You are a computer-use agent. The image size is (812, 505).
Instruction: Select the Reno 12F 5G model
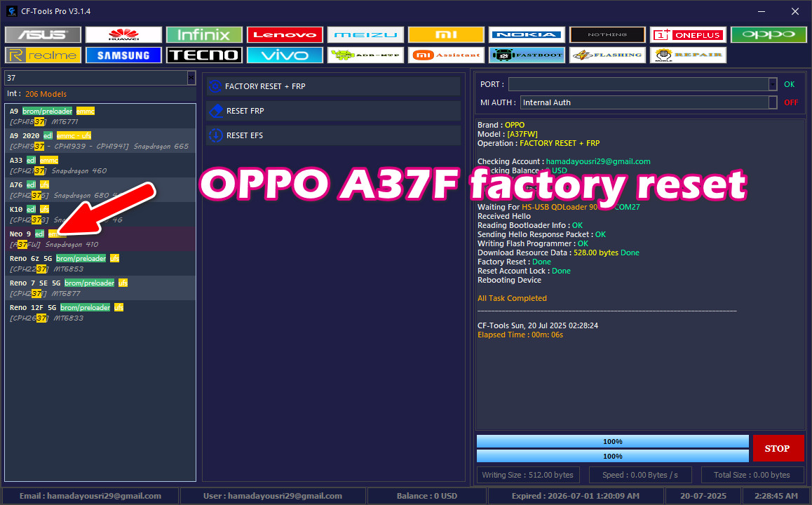pyautogui.click(x=100, y=312)
